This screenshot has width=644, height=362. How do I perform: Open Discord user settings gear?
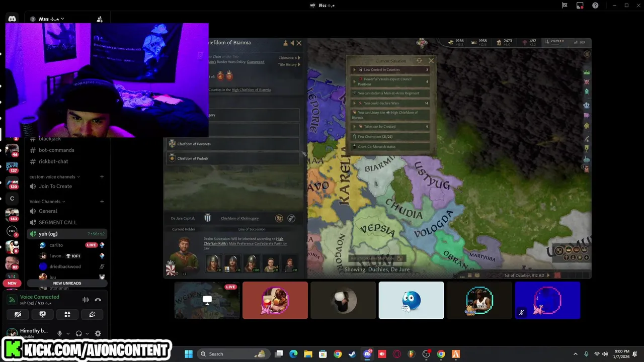click(98, 333)
